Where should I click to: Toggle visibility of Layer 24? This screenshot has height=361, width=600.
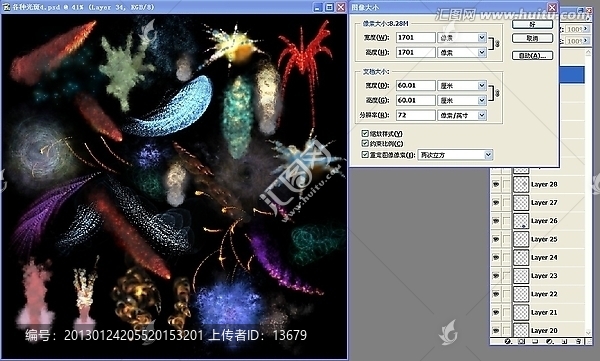(496, 258)
